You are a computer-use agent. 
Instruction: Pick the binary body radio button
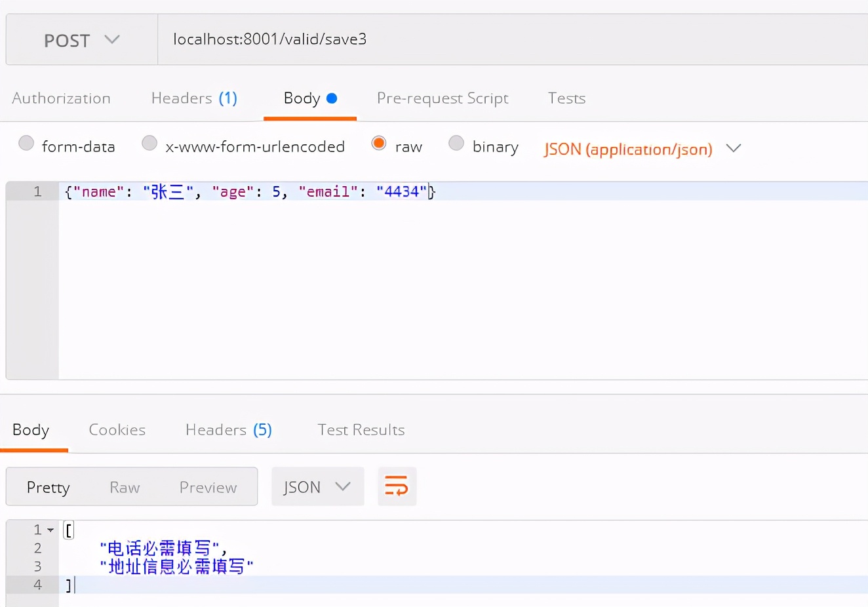(x=456, y=143)
